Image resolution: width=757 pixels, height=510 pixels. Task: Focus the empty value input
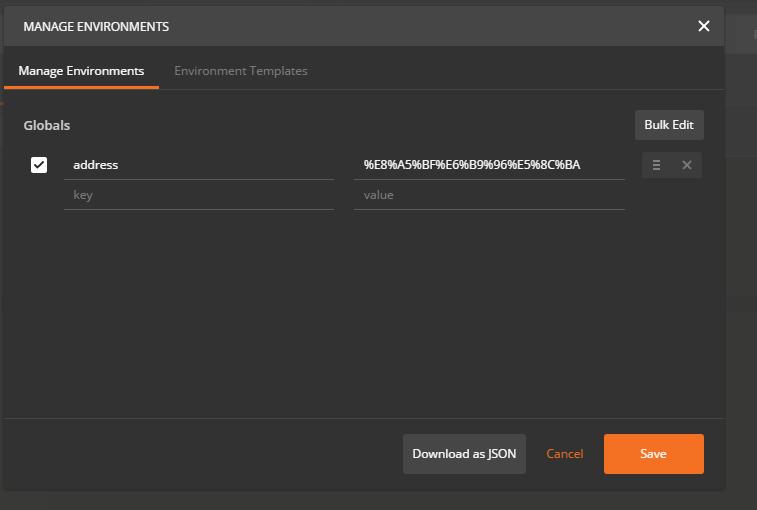pyautogui.click(x=489, y=195)
